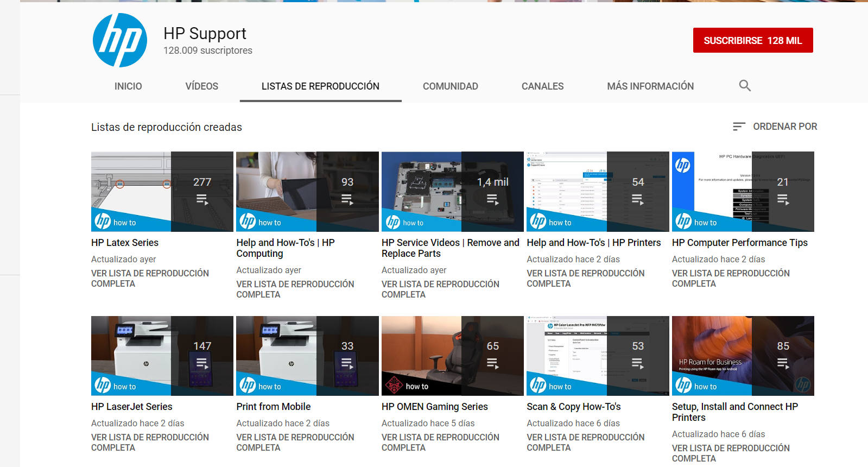Click playlist icon on Scan & Copy thumbnail

pyautogui.click(x=637, y=363)
